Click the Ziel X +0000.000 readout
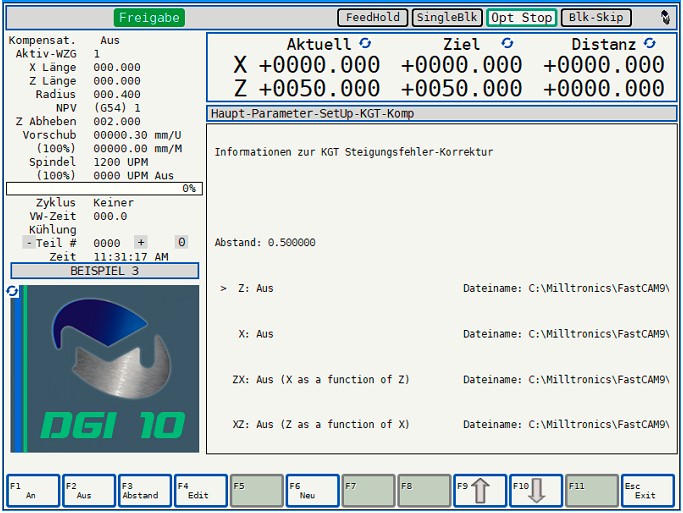Image resolution: width=683 pixels, height=513 pixels. [461, 65]
